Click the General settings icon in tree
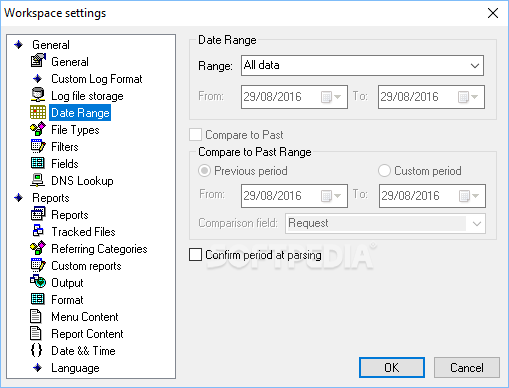The width and height of the screenshot is (509, 388). point(38,61)
